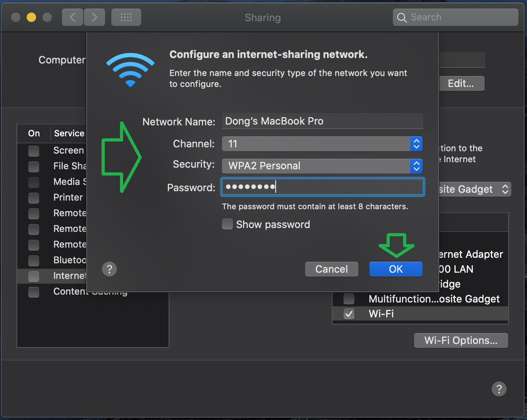Image resolution: width=527 pixels, height=420 pixels.
Task: Uncheck the Wi-Fi port checkbox
Action: [x=349, y=314]
